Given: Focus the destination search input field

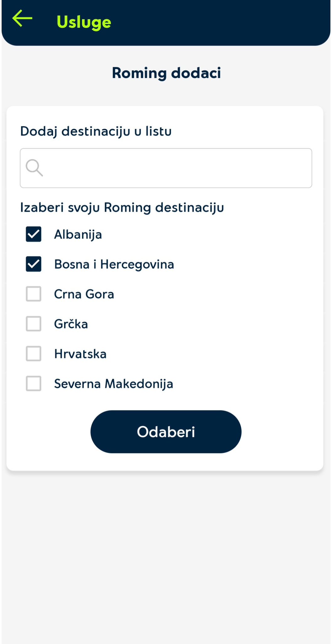Looking at the screenshot, I should click(x=176, y=168).
